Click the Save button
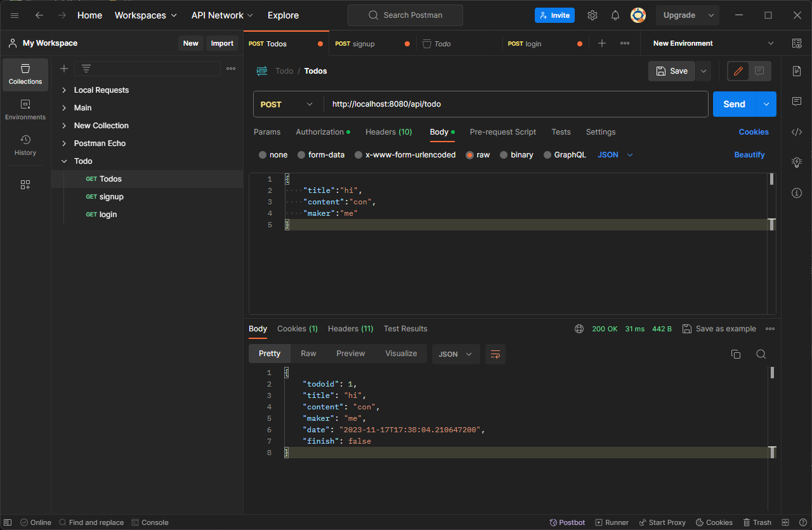 672,71
